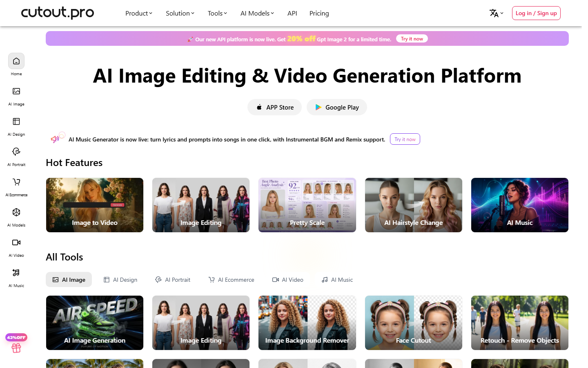
Task: Click the Google Play download button
Action: click(337, 107)
